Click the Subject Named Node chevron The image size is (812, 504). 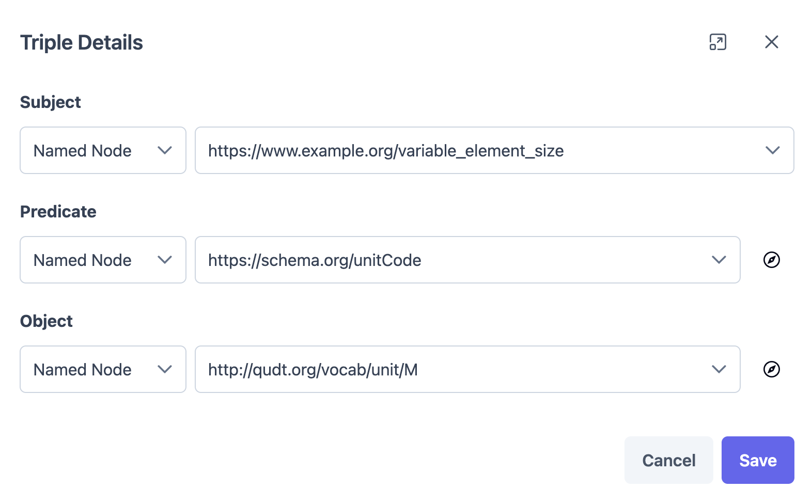164,150
